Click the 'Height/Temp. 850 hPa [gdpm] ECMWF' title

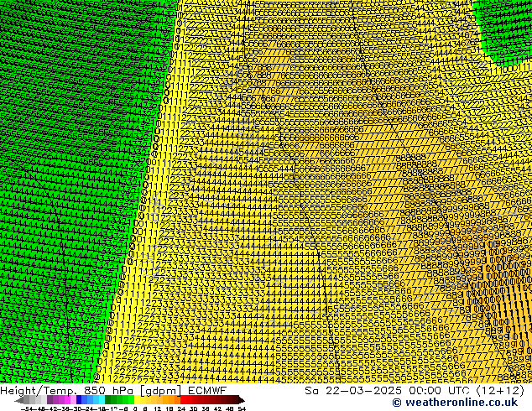113,391
